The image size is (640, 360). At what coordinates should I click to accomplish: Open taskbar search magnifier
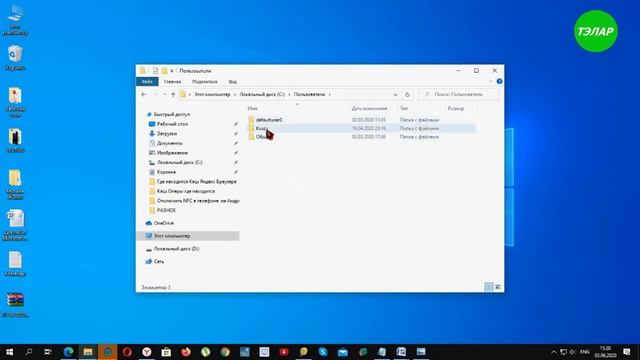pos(29,351)
